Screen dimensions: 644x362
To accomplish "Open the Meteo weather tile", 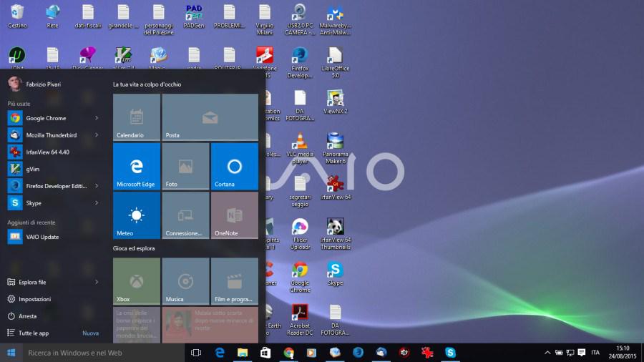I will coord(137,215).
